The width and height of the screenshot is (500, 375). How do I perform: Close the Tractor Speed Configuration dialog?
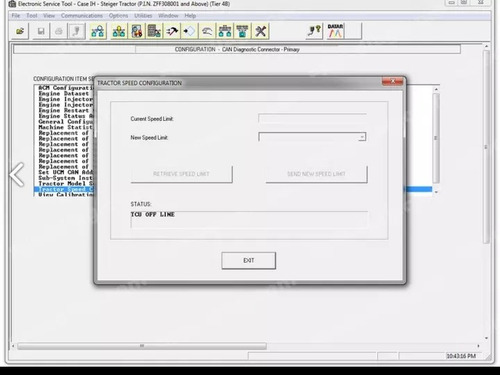(x=392, y=82)
